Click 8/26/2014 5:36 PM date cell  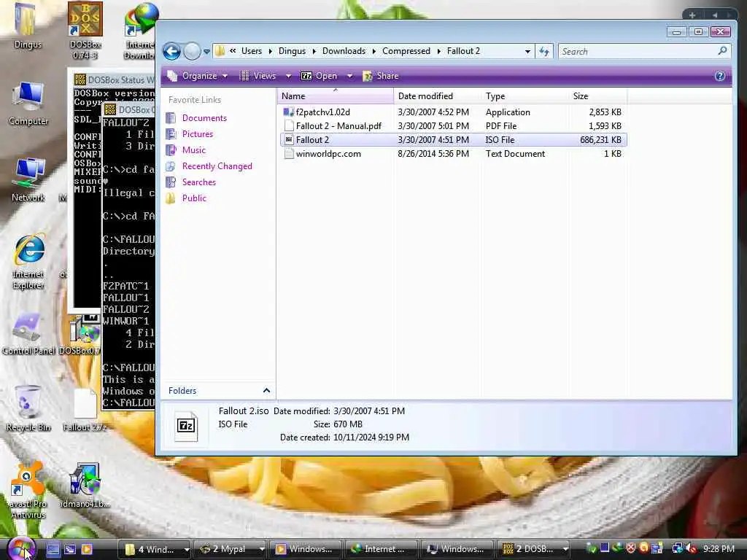point(433,153)
